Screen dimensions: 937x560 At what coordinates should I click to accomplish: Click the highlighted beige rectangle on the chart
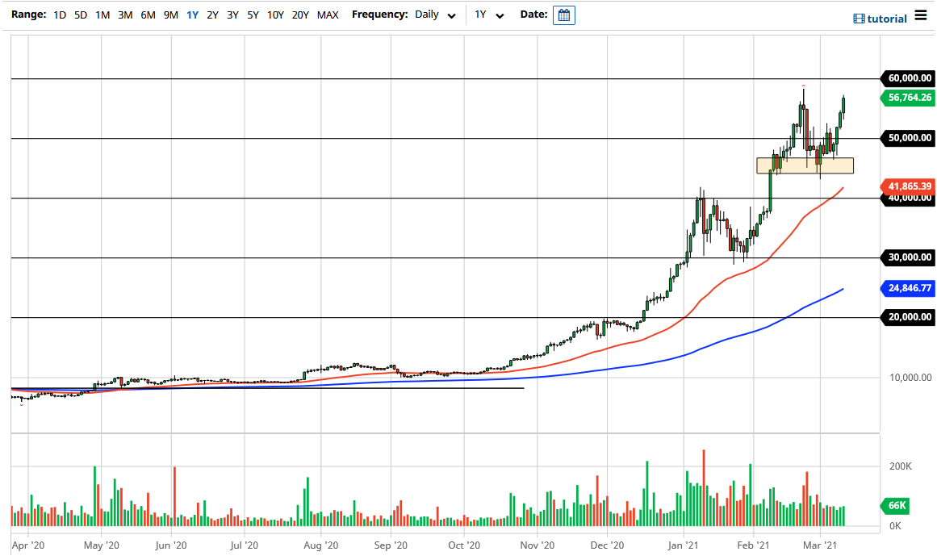(805, 164)
